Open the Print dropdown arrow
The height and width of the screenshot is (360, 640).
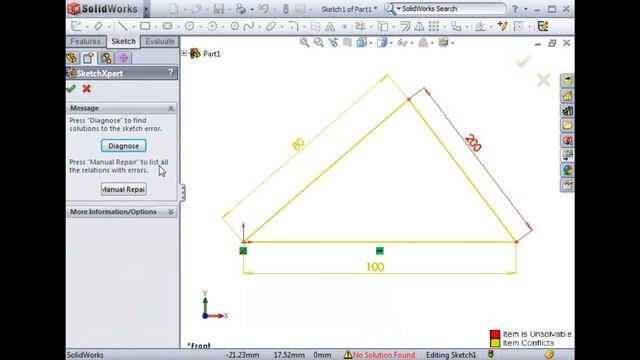[x=251, y=9]
